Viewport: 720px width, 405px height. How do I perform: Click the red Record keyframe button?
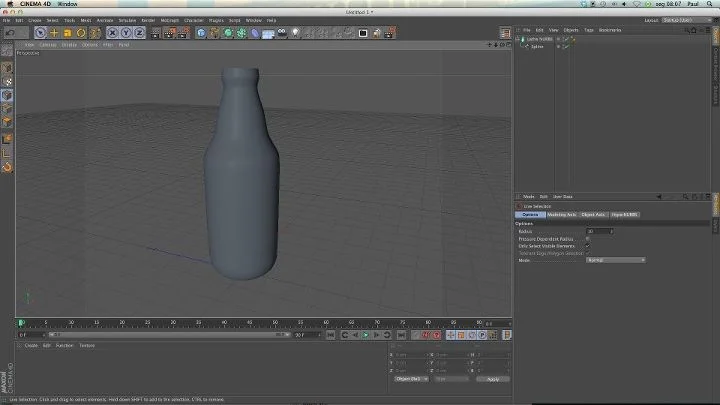425,335
